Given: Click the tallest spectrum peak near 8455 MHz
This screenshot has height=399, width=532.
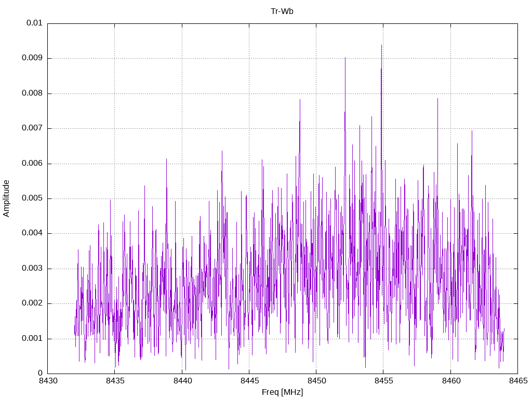Looking at the screenshot, I should pos(381,46).
